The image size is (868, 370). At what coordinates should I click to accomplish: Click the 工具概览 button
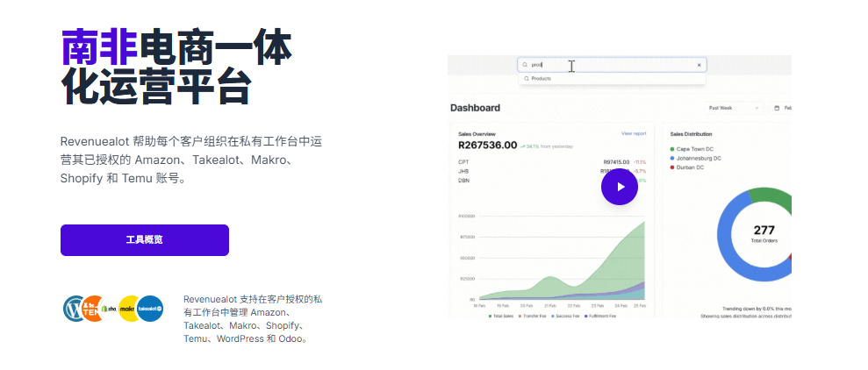145,240
